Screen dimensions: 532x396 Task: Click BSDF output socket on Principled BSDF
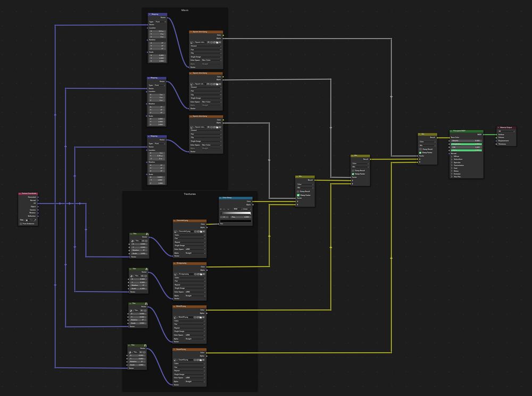point(484,134)
